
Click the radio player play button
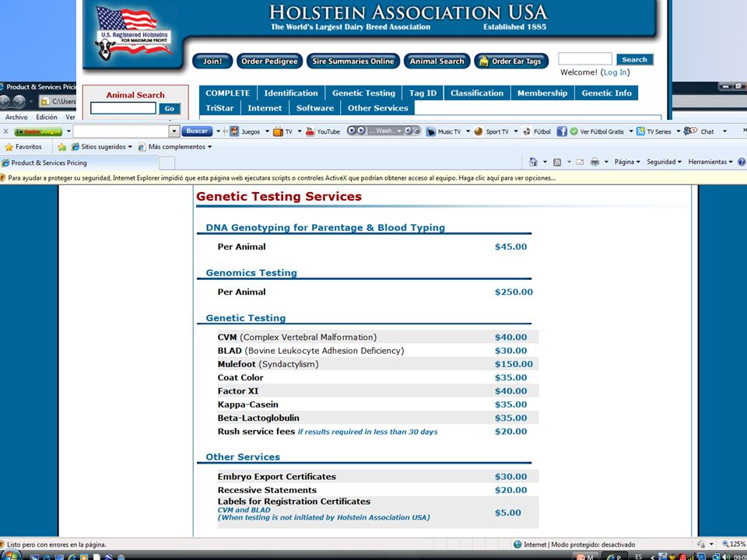pyautogui.click(x=360, y=131)
